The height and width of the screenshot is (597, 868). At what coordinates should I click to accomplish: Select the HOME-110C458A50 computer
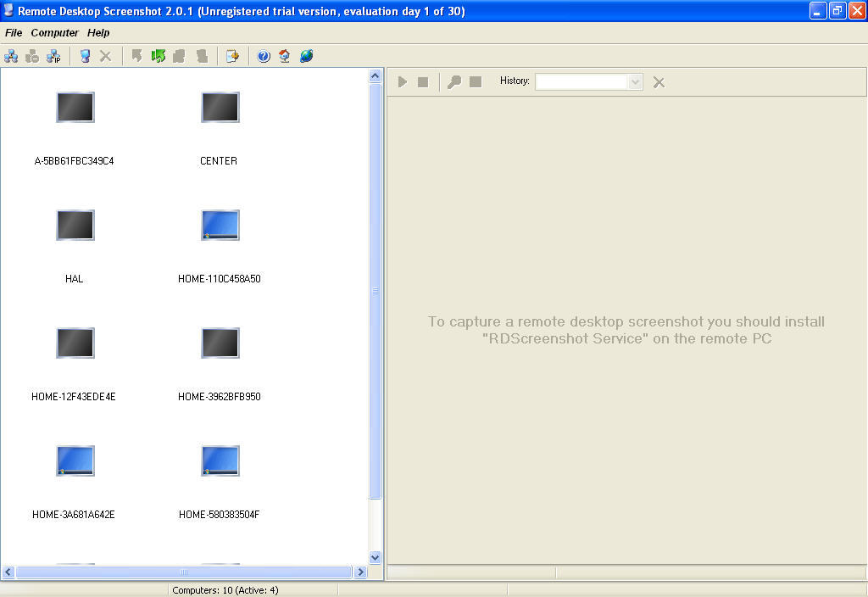220,225
